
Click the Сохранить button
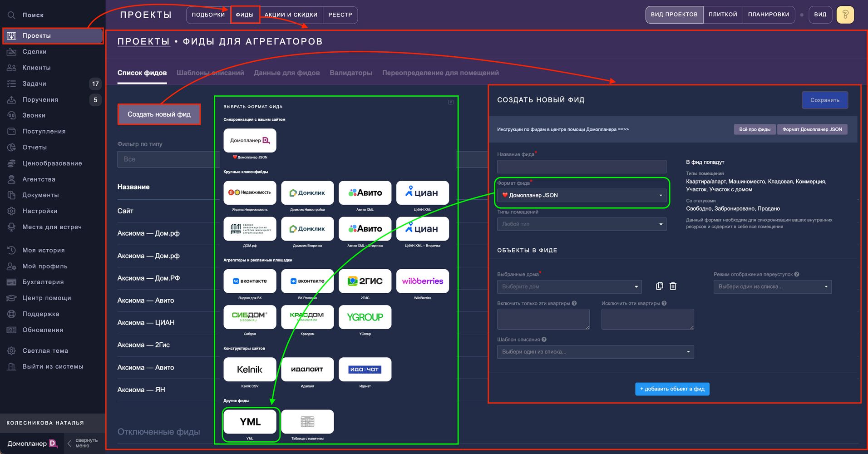824,100
